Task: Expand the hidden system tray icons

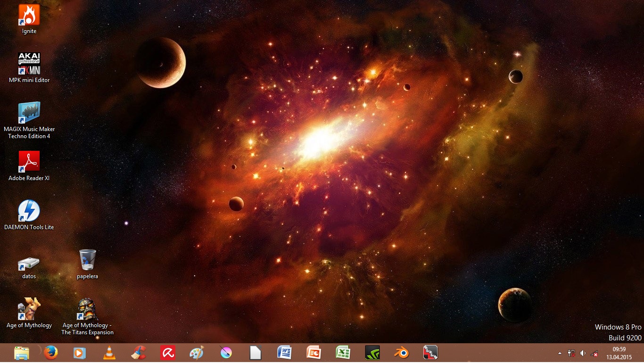Action: [560, 353]
